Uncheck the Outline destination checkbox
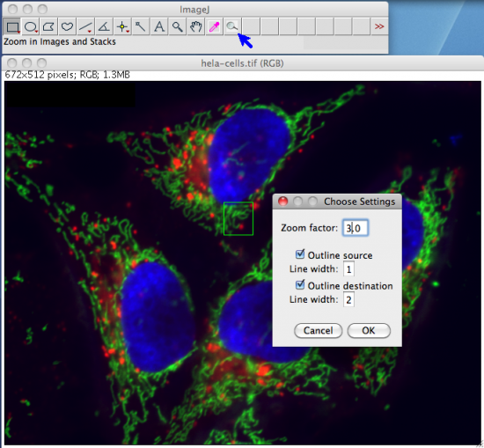Viewport: 484px width, 448px height. click(300, 284)
